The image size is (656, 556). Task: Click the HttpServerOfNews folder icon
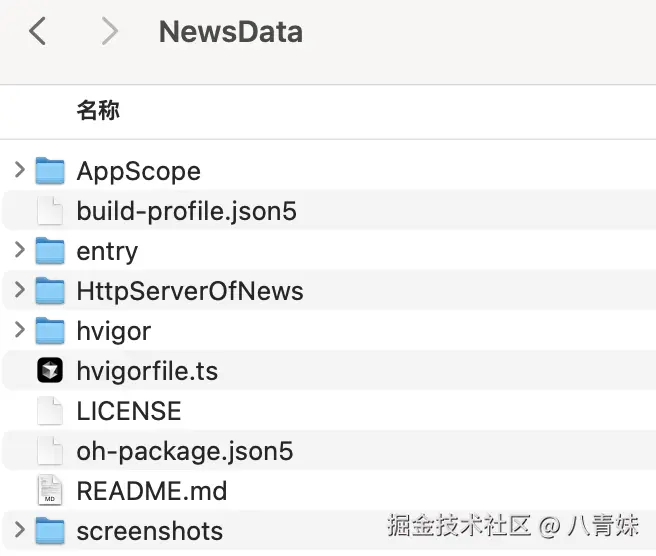[50, 291]
